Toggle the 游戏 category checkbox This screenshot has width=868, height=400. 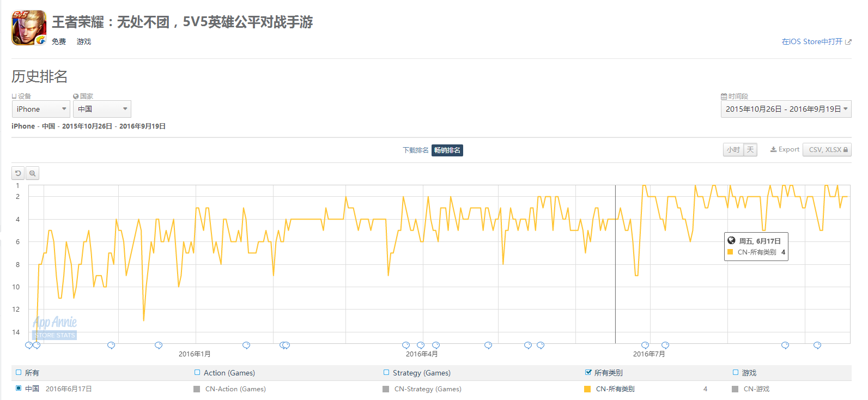[736, 372]
